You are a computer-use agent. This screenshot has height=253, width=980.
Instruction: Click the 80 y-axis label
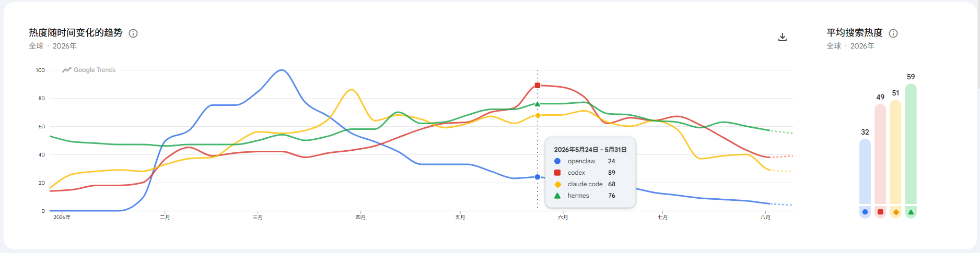coord(42,98)
